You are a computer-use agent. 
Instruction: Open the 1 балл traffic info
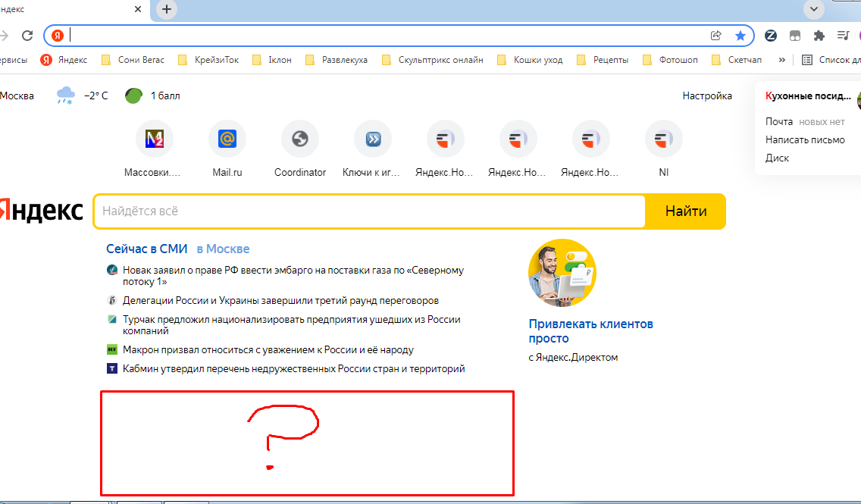[x=165, y=95]
